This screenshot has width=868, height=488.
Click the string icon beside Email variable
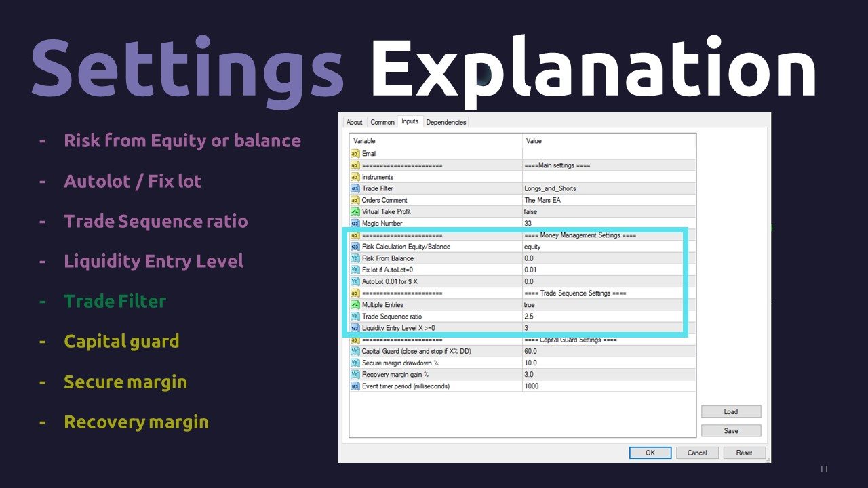tap(355, 154)
